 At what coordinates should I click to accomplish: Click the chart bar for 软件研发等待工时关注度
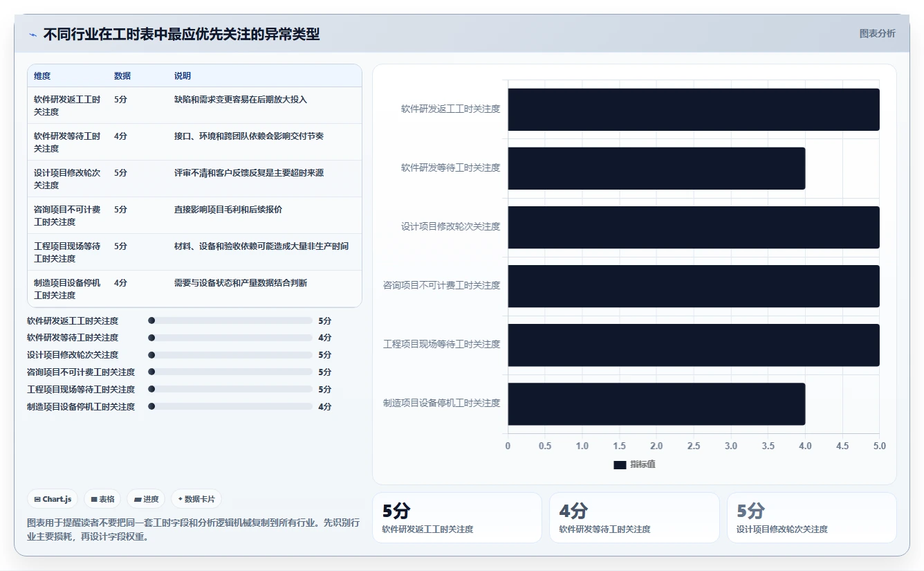click(x=656, y=168)
